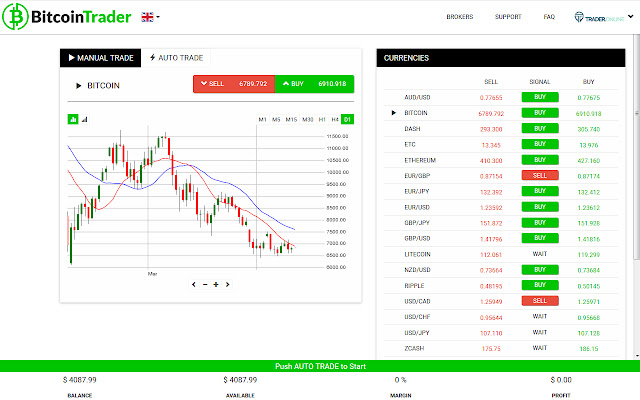Choose the M5 timeframe
Viewport: 640px width, 400px height.
(276, 119)
